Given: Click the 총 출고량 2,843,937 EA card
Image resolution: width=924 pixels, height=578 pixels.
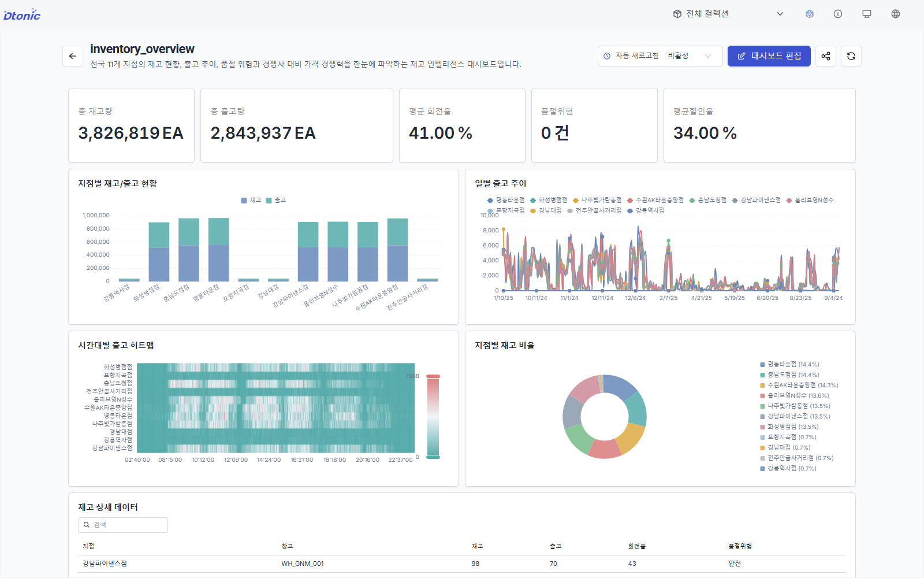Looking at the screenshot, I should pos(296,125).
